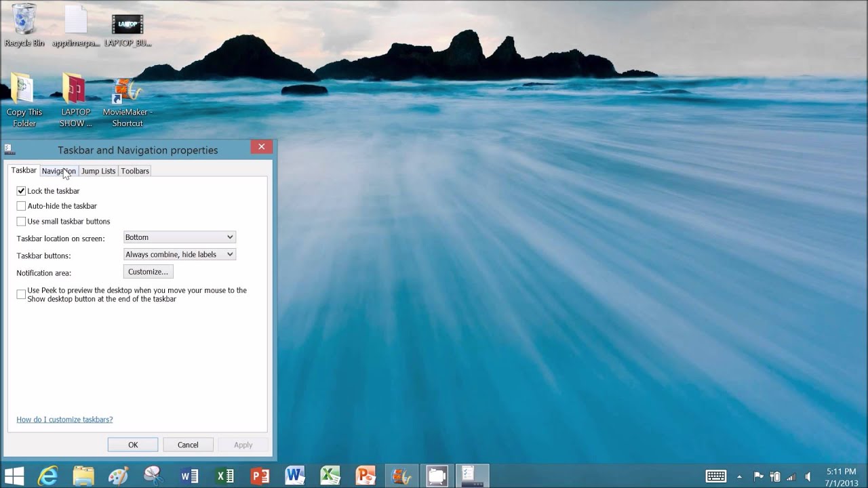868x488 pixels.
Task: Open the dark blue Word 2013 taskbar icon
Action: (x=189, y=476)
